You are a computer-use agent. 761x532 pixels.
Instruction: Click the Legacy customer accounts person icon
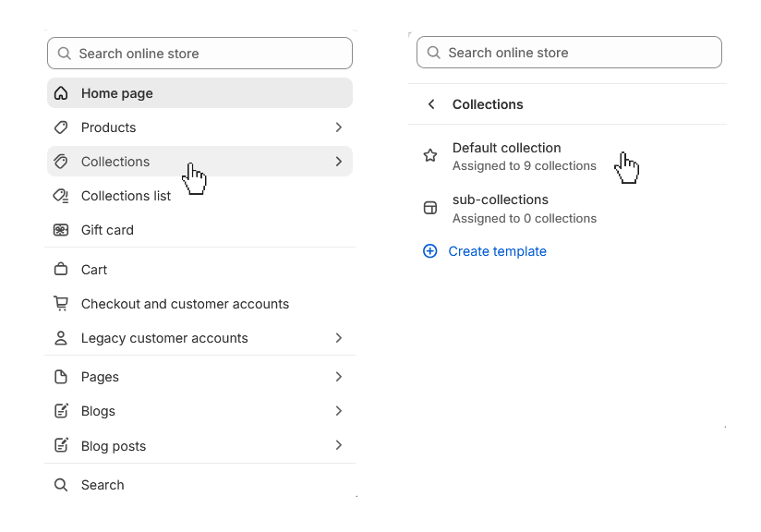tap(61, 338)
